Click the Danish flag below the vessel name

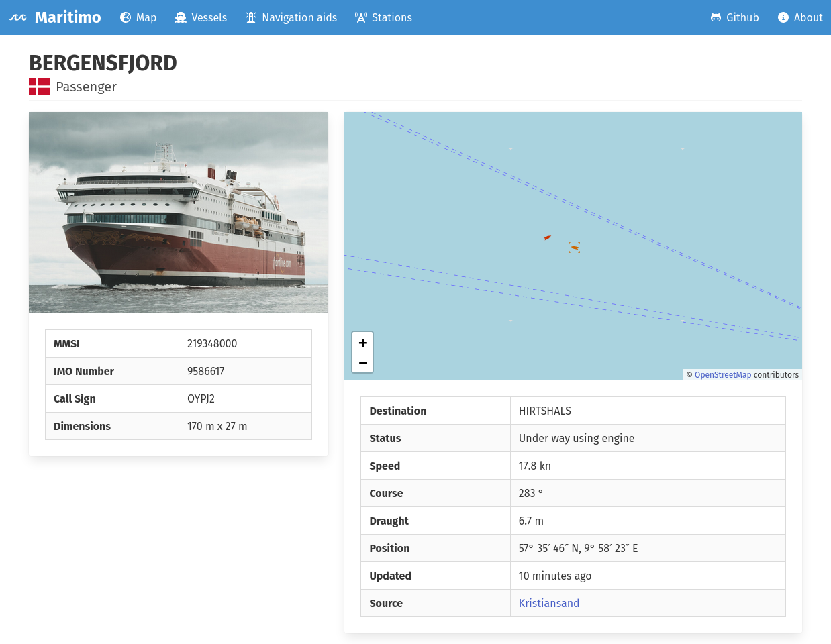[x=40, y=87]
